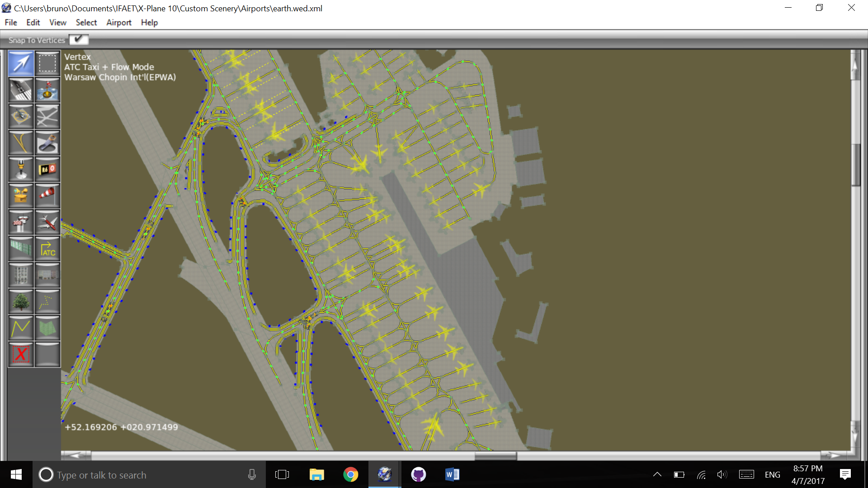Select the Vertex arrow tool
Image resolution: width=868 pixels, height=488 pixels.
coord(21,63)
